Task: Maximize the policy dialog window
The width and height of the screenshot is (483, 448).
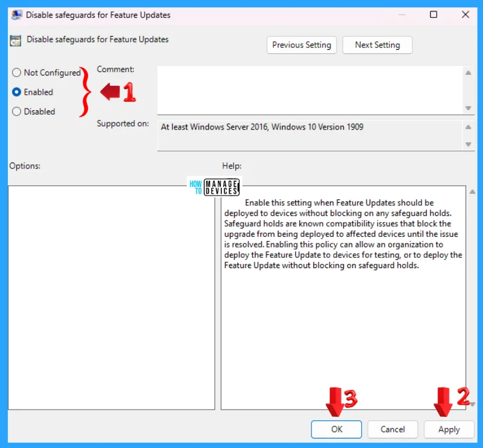Action: click(x=433, y=14)
